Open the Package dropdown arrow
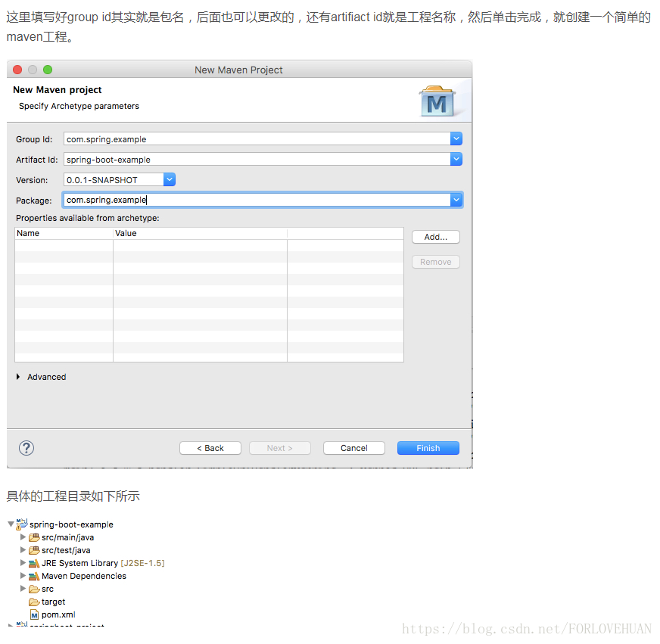The width and height of the screenshot is (660, 644). (456, 200)
